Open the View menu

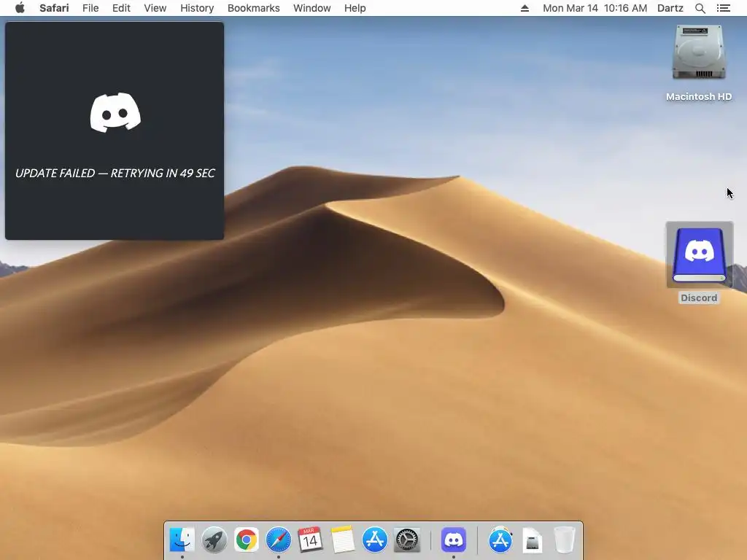coord(155,8)
